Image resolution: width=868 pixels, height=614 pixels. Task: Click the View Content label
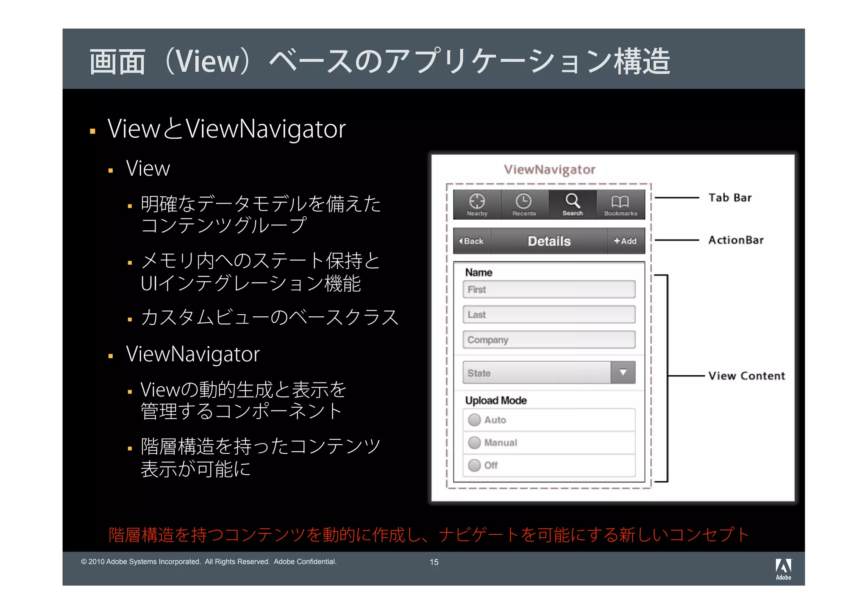tap(747, 376)
